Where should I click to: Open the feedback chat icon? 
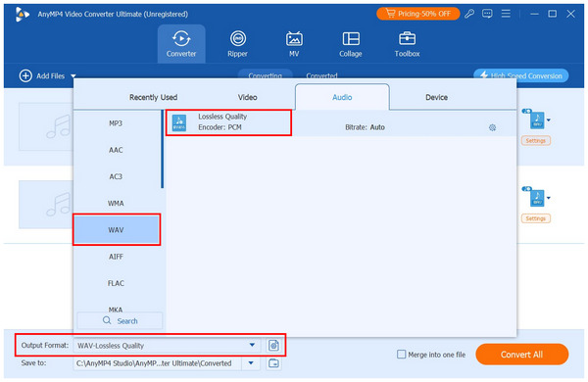click(487, 14)
